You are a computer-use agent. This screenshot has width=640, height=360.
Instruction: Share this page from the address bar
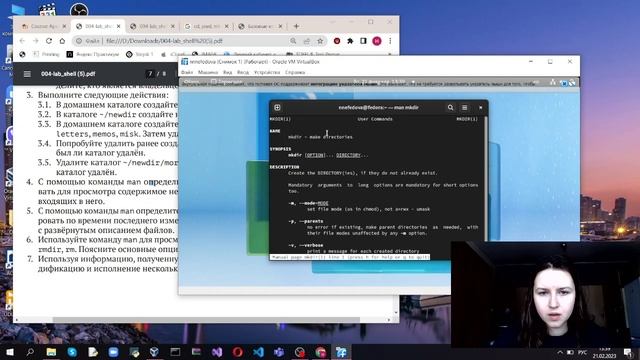307,41
